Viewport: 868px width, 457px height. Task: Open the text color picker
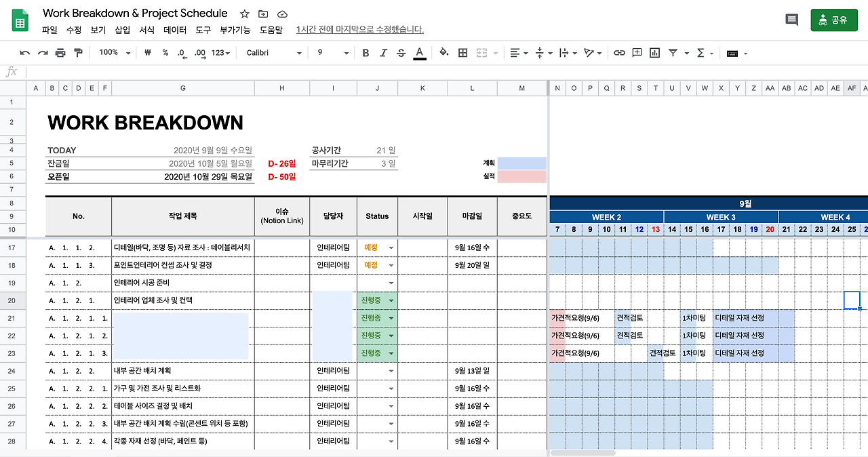pos(419,52)
